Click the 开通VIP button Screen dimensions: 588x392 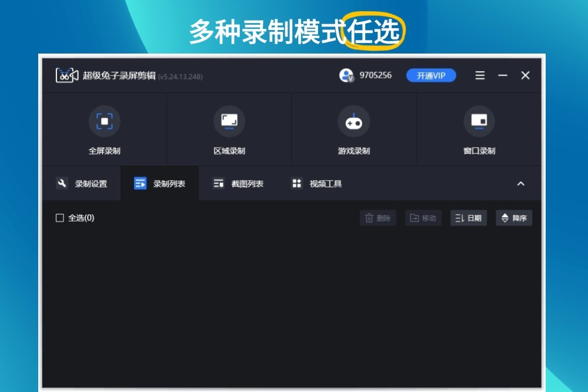[x=431, y=75]
